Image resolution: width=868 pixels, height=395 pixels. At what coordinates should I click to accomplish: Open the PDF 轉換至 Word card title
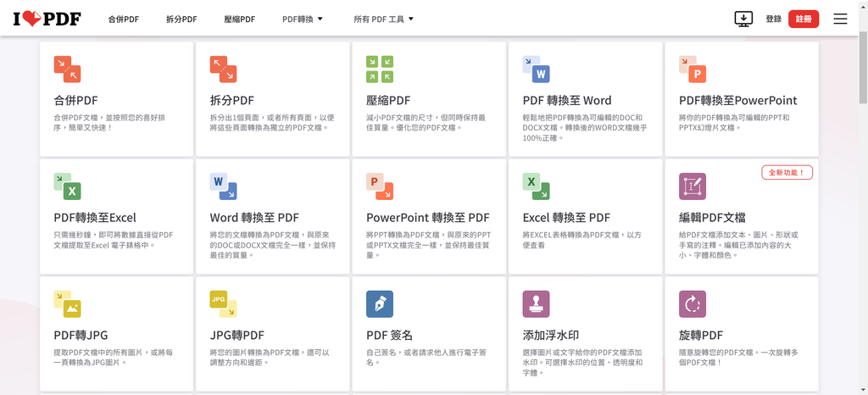567,101
